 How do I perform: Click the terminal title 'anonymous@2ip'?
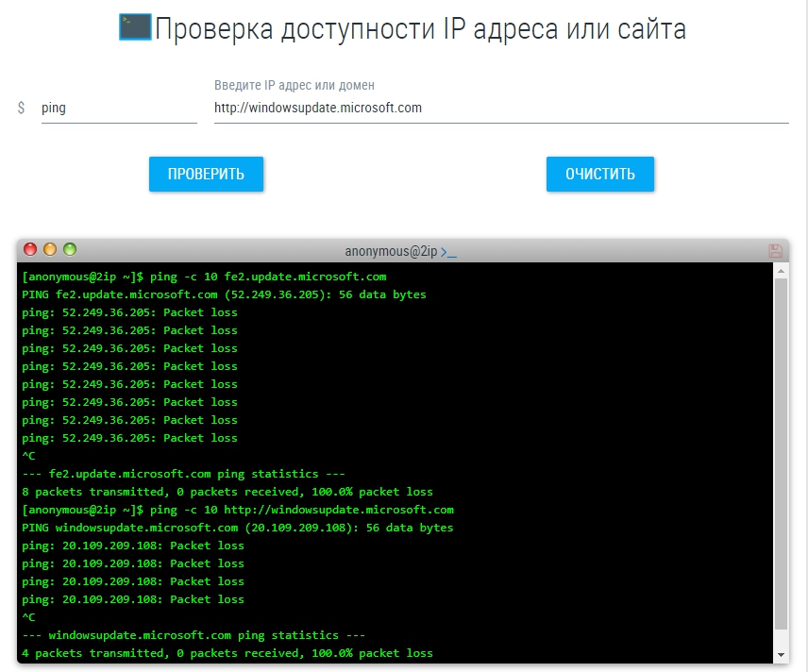click(391, 251)
